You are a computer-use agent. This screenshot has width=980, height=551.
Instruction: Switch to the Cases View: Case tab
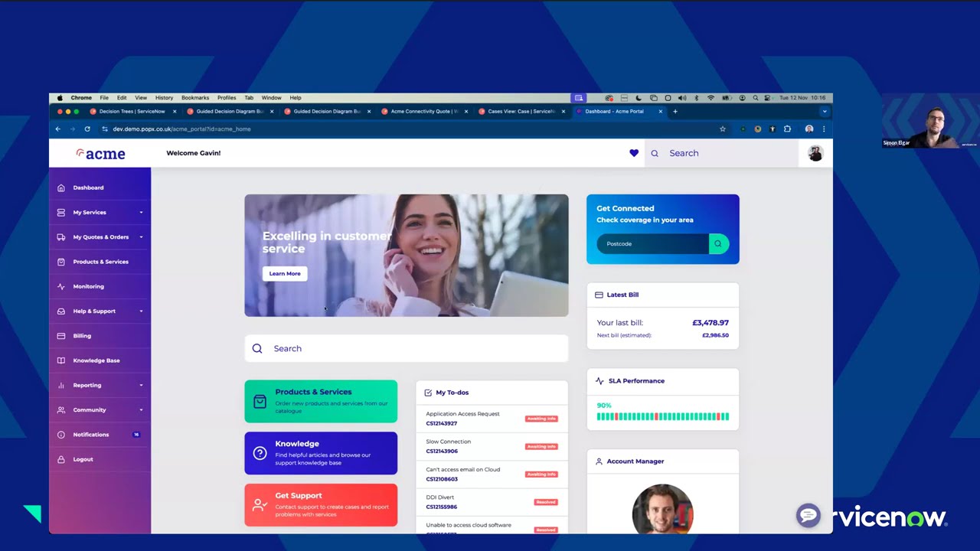pyautogui.click(x=522, y=112)
